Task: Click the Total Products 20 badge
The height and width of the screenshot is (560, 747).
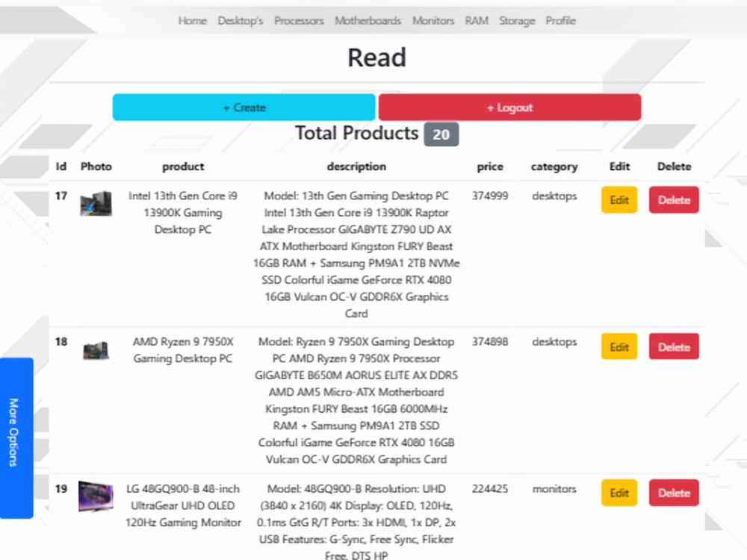Action: [441, 134]
